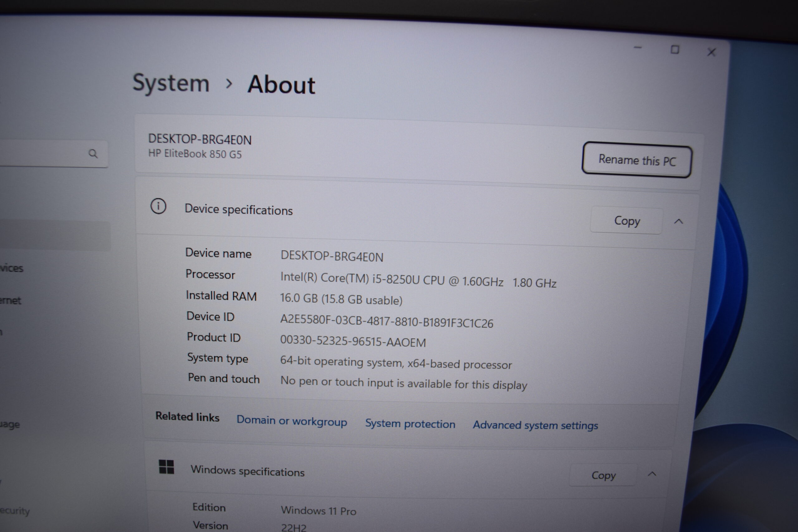Viewport: 798px width, 532px height.
Task: Click the Installed RAM value 16.0 GB
Action: 341,299
